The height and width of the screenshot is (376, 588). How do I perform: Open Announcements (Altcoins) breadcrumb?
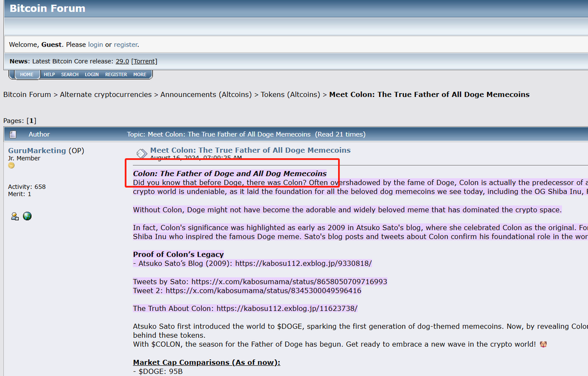click(x=206, y=94)
